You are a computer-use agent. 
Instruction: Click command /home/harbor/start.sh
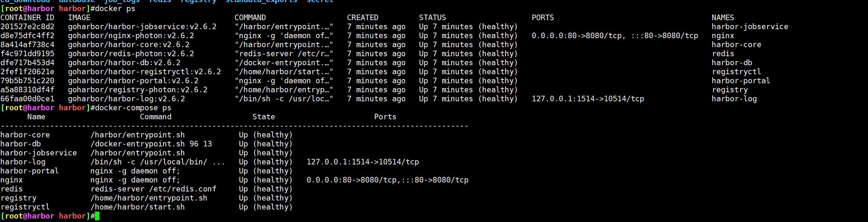[x=138, y=207]
